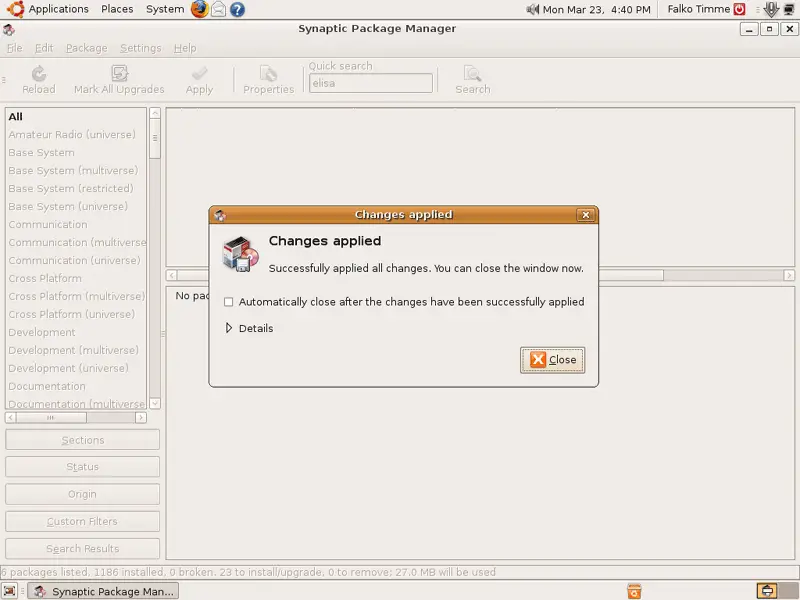
Task: Open the File menu
Action: tap(14, 48)
